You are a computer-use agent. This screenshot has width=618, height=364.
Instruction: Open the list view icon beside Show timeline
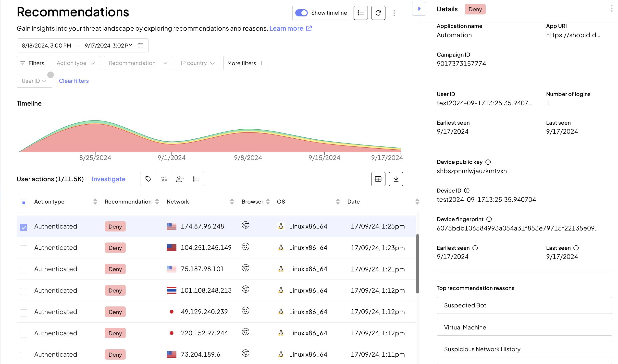click(x=360, y=13)
